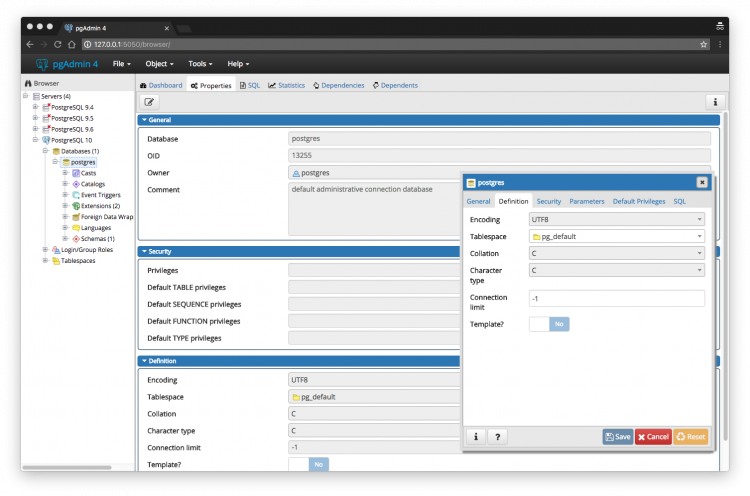Open the Object menu
The image size is (750, 496).
pyautogui.click(x=159, y=64)
